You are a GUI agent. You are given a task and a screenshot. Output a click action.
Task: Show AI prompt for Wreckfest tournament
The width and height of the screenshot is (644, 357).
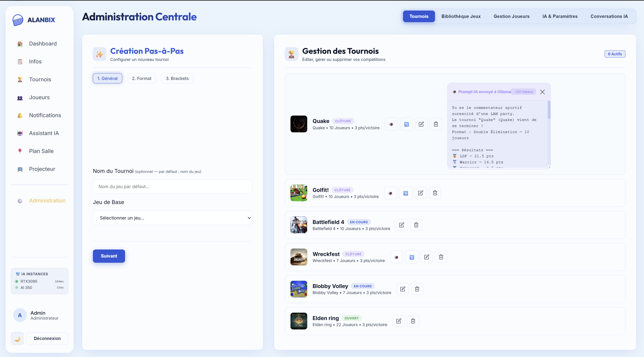pos(397,257)
